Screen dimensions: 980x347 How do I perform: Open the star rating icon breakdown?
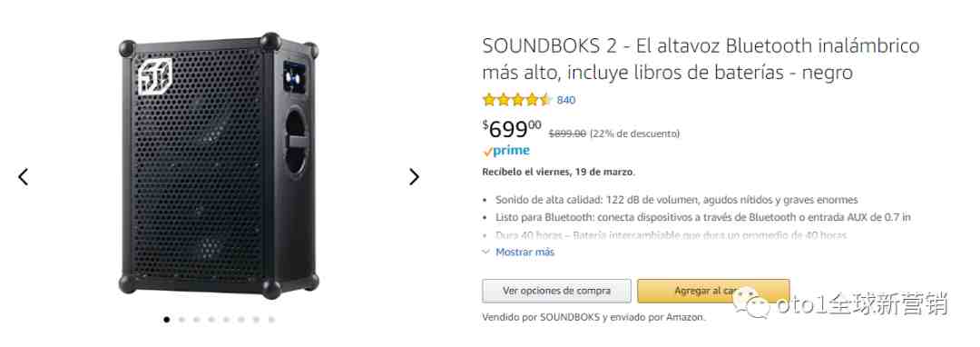click(517, 99)
